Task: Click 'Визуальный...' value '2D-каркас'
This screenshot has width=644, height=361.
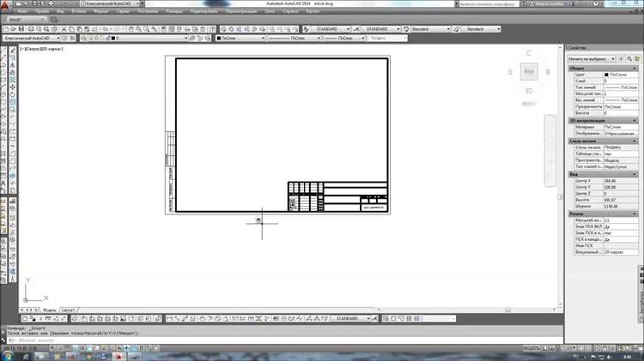Action: [x=621, y=252]
